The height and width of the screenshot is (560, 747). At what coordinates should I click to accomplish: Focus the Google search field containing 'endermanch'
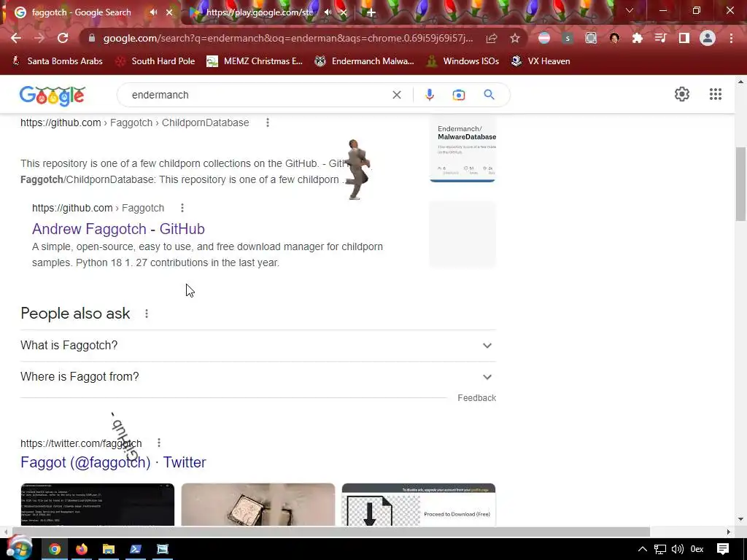258,95
